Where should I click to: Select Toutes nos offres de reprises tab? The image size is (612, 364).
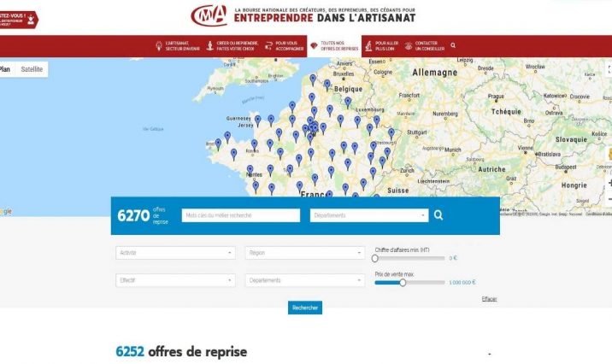(x=334, y=46)
